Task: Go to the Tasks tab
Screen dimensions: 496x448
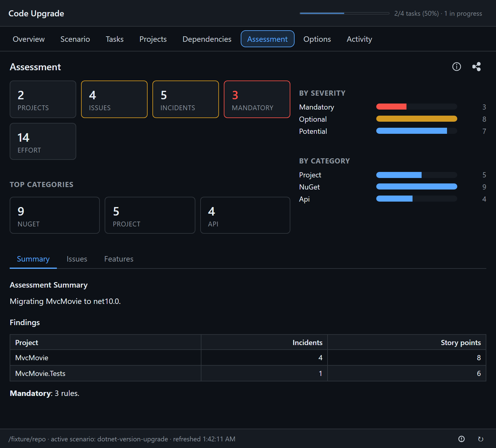Action: (x=115, y=39)
